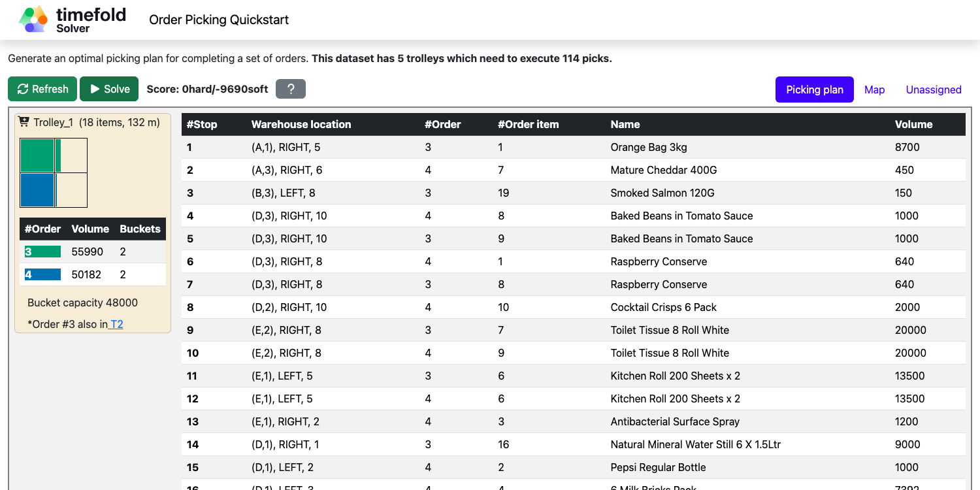Open score help with question mark button

pyautogui.click(x=291, y=89)
